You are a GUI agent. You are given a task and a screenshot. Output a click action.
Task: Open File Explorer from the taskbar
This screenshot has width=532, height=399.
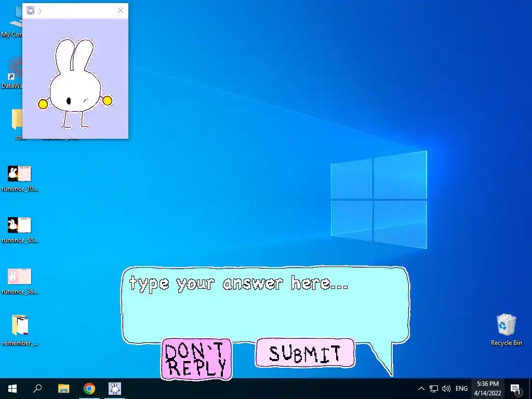pyautogui.click(x=63, y=389)
